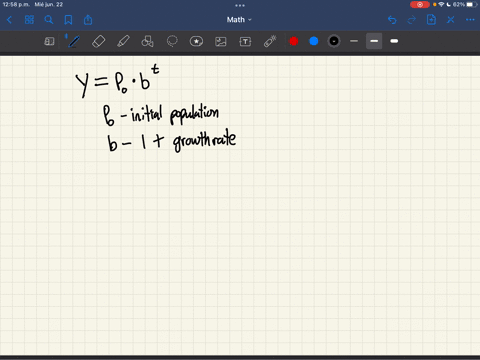Select the Eraser tool
This screenshot has width=480, height=360.
click(98, 41)
